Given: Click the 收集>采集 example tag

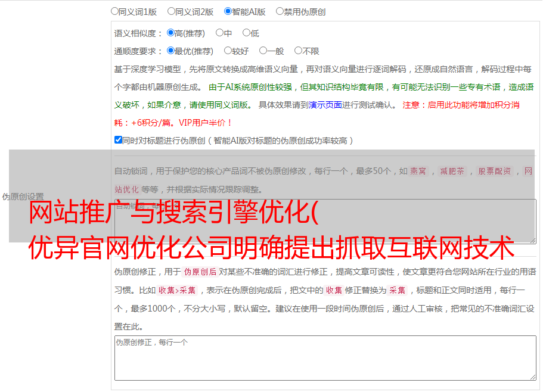Looking at the screenshot, I should [177, 290].
